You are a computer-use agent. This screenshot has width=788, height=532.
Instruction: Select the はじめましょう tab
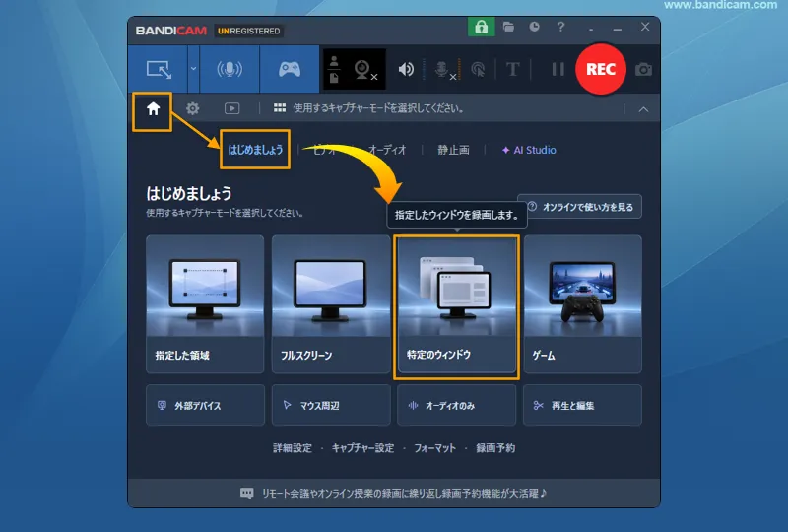pos(255,150)
